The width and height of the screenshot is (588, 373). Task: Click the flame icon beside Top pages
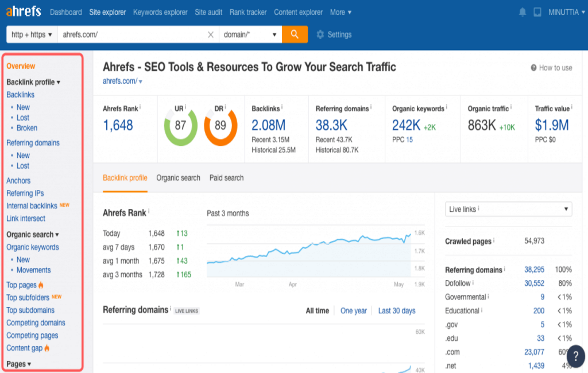41,285
